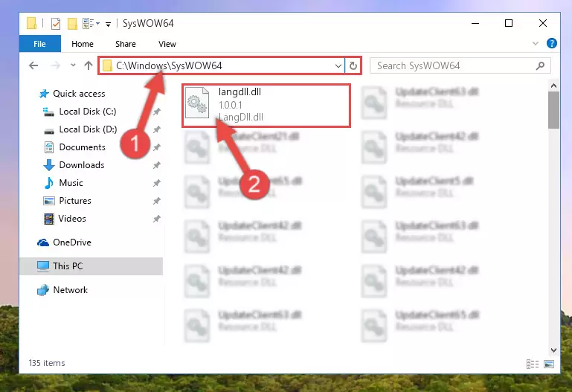Click the pin icon next to Music

[157, 183]
